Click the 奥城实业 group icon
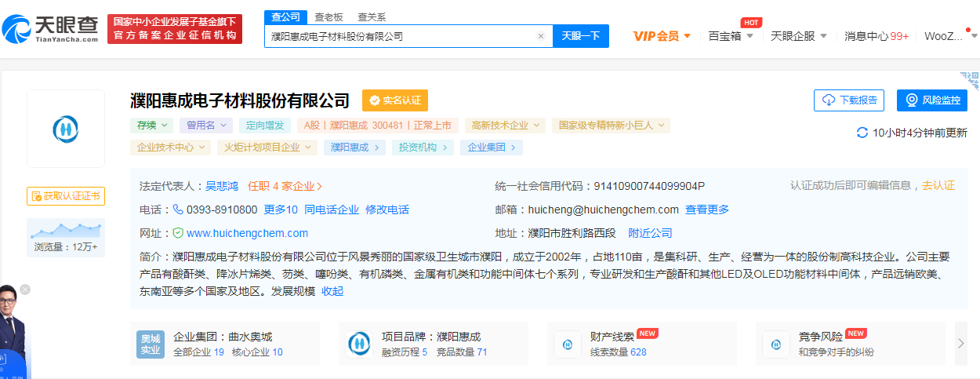The image size is (980, 379). point(150,344)
